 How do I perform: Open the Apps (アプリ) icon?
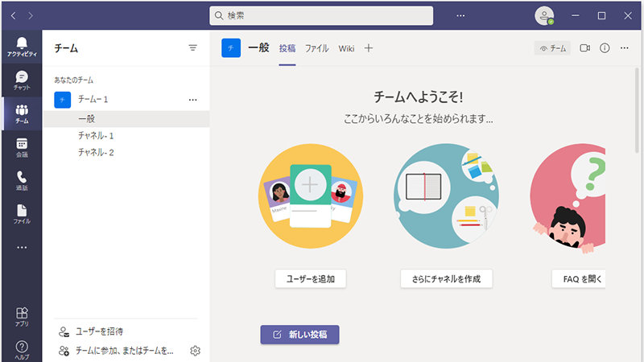pyautogui.click(x=22, y=316)
